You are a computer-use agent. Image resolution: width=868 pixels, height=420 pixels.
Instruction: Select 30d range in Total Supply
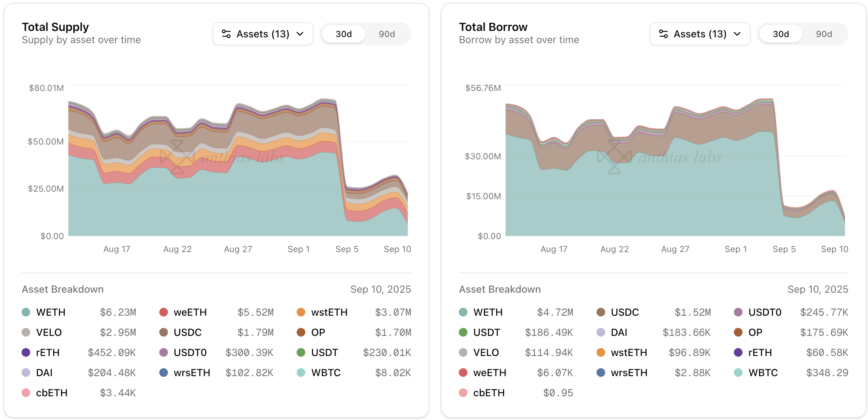(343, 34)
